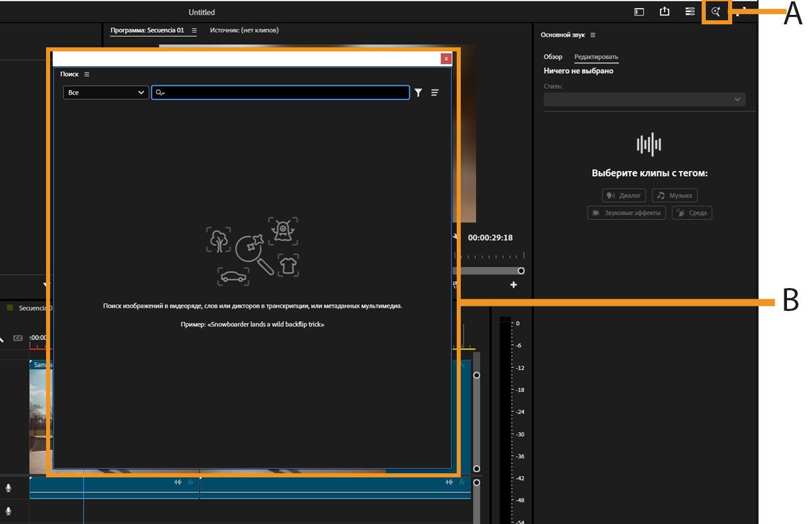Open the Стиль dropdown in Essential Sound
This screenshot has height=524, width=812.
tap(644, 99)
